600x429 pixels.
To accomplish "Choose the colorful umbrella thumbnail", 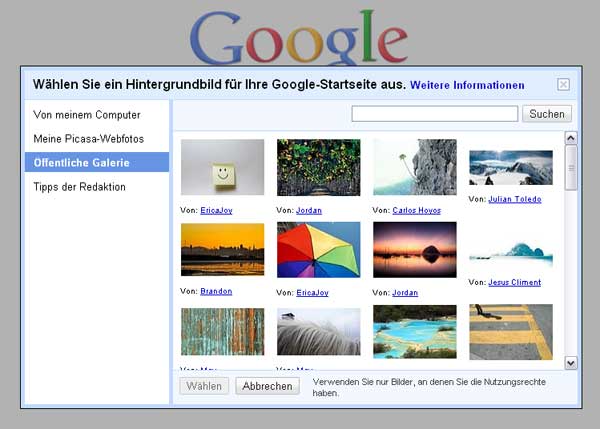I will (x=319, y=250).
